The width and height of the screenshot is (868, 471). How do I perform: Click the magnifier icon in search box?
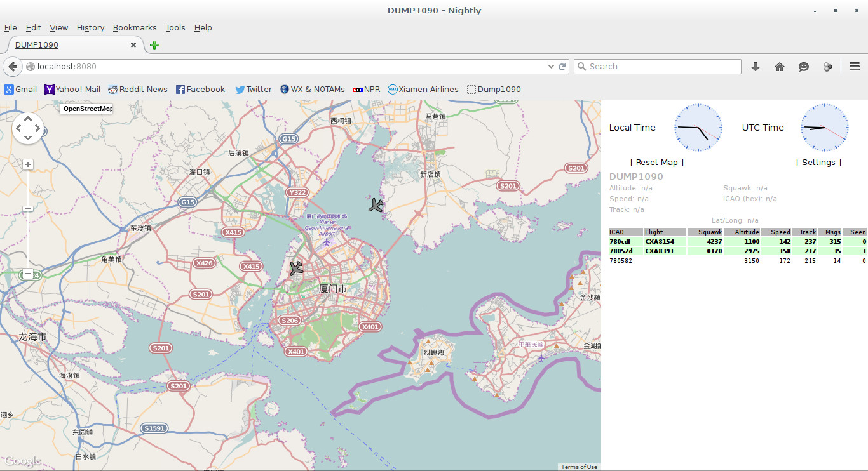(x=581, y=66)
